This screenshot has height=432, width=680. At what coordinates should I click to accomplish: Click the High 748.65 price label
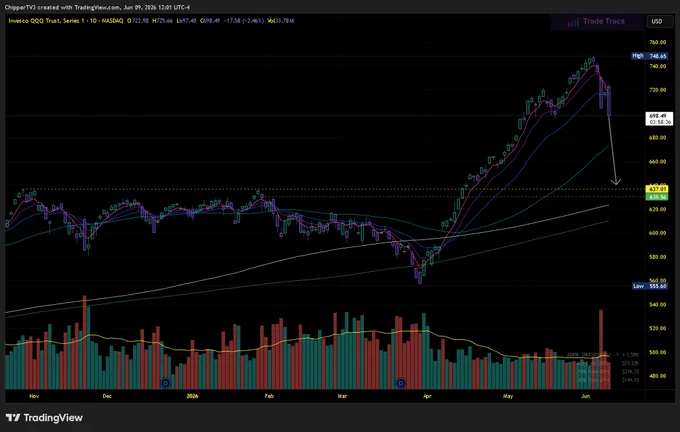pyautogui.click(x=649, y=56)
